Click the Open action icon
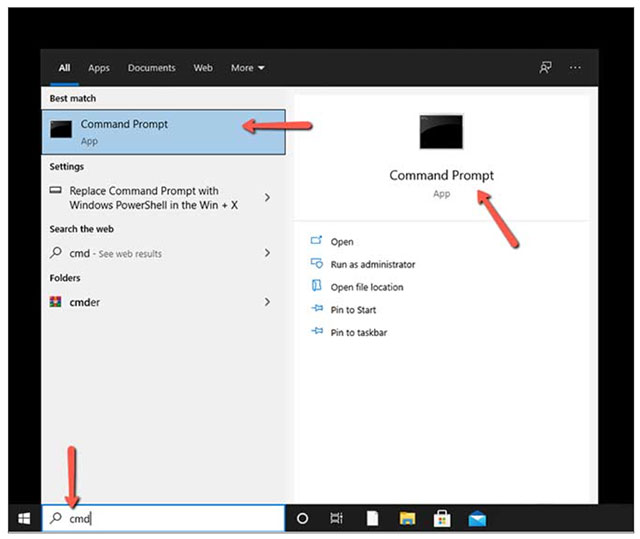The image size is (640, 539). click(316, 240)
